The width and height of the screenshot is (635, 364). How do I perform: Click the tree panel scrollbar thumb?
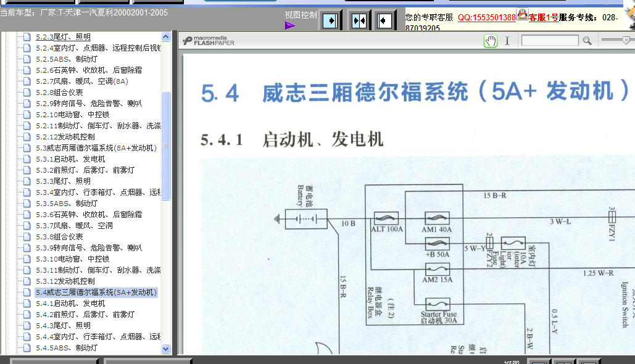coord(165,146)
